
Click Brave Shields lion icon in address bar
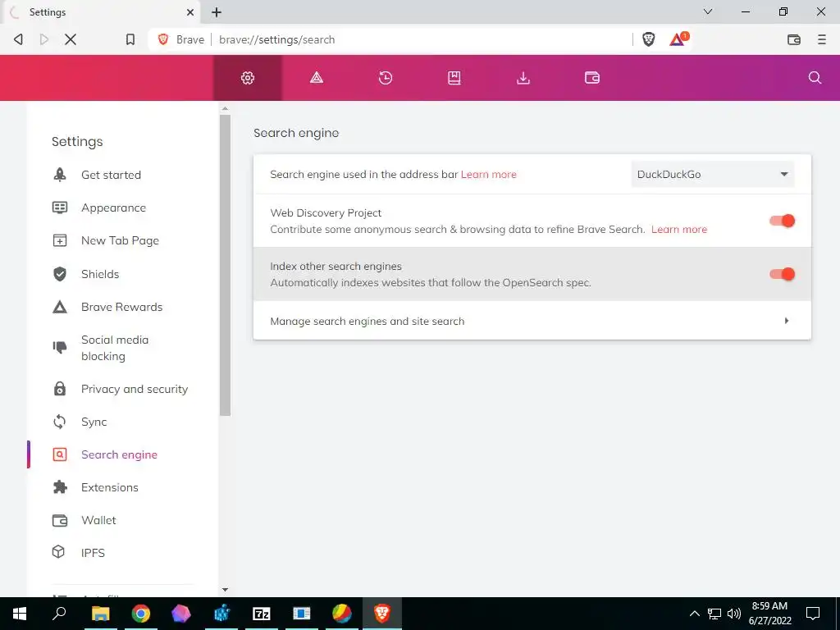pos(648,39)
